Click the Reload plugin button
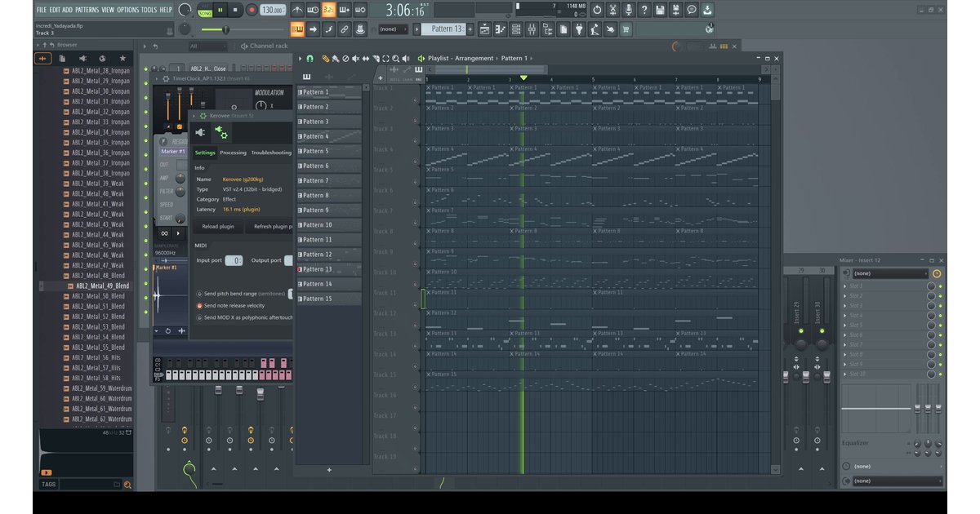The width and height of the screenshot is (980, 514). (x=218, y=226)
